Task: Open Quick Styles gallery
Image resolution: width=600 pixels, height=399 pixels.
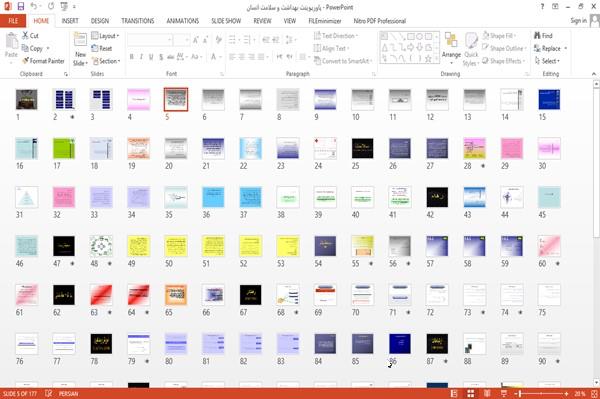Action: pos(471,49)
